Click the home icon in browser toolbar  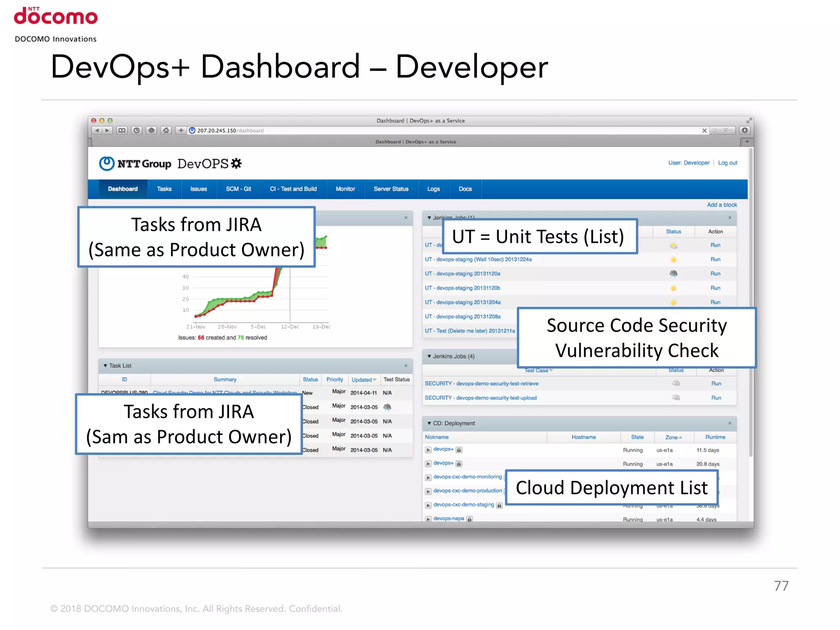pos(166,130)
